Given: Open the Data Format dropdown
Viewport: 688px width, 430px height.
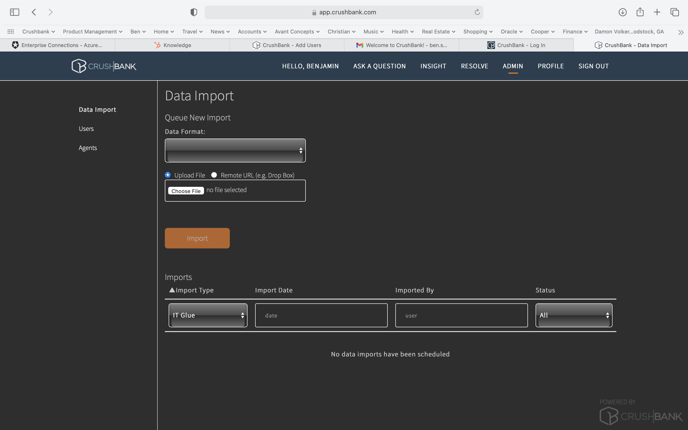Looking at the screenshot, I should 235,150.
